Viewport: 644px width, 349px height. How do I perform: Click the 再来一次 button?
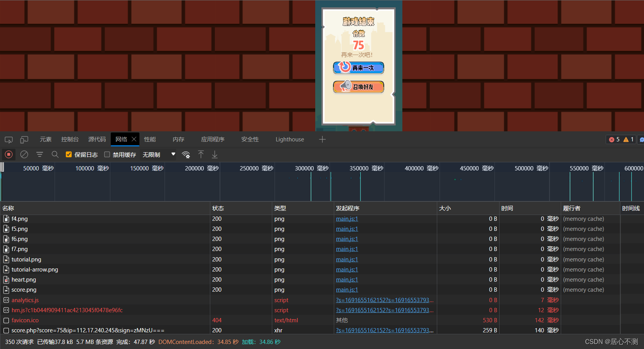(x=359, y=68)
